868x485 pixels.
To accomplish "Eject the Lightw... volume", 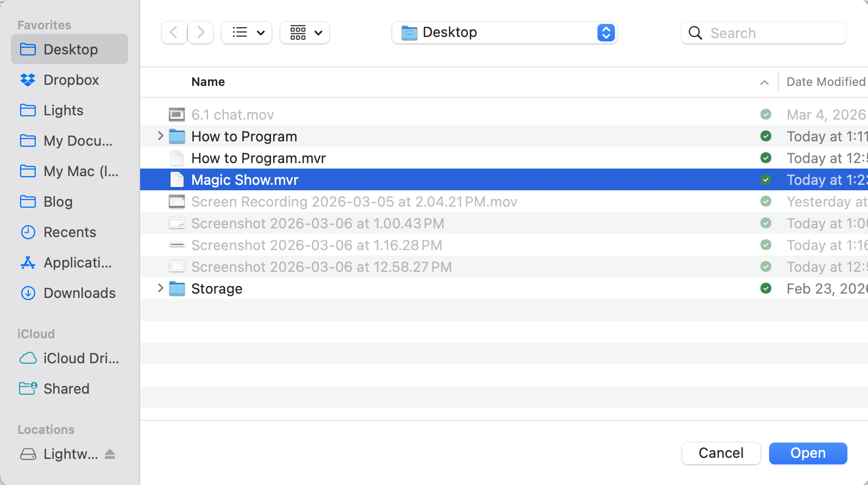I will point(110,454).
